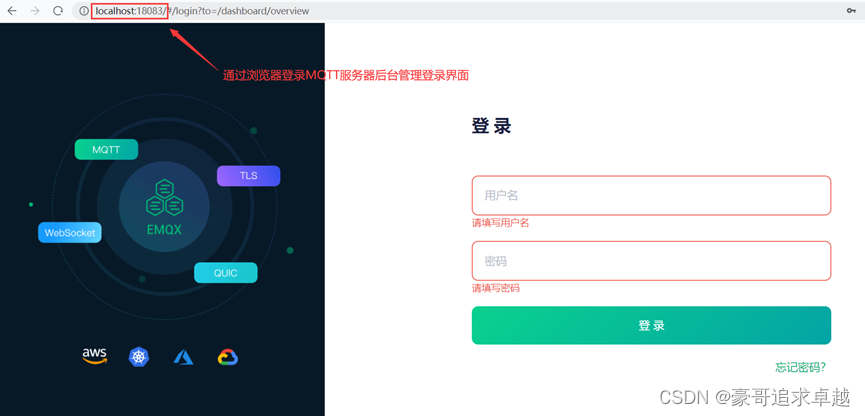
Task: Click the Google Cloud logo
Action: [228, 357]
